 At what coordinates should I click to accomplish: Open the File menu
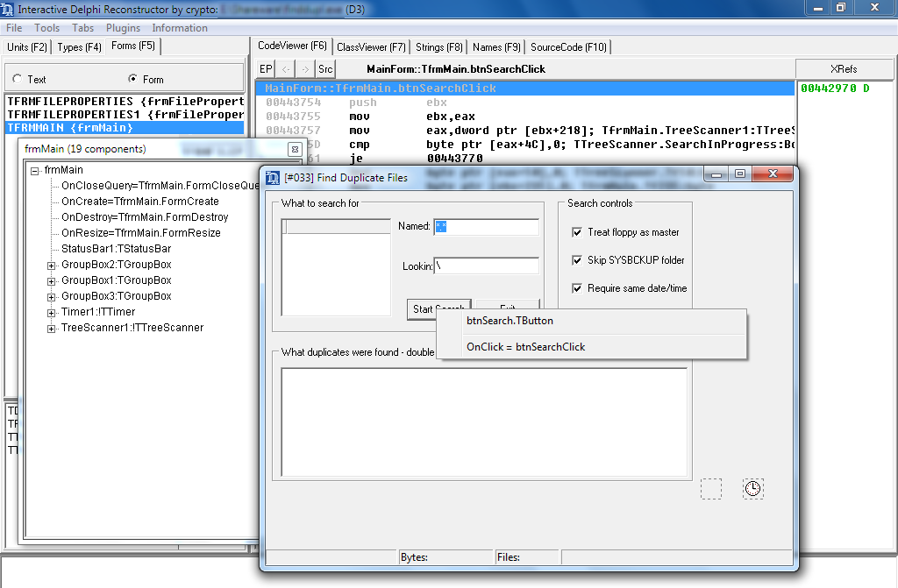tap(14, 28)
